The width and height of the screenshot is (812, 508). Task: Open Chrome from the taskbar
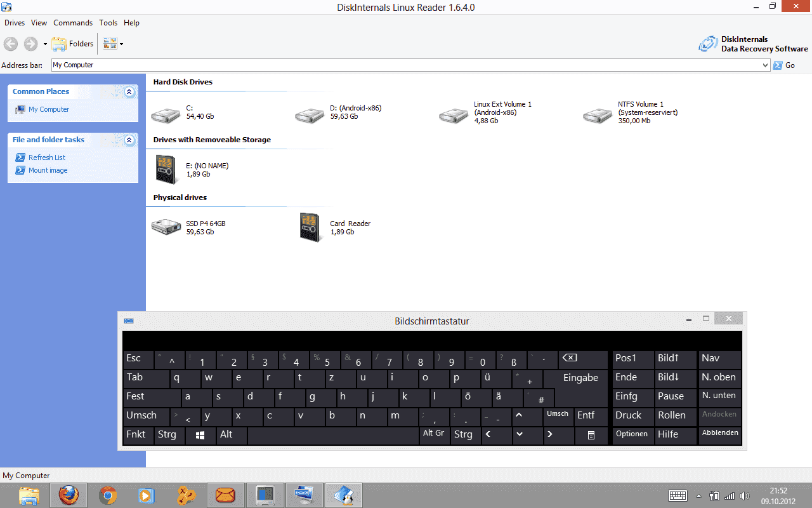[x=108, y=495]
